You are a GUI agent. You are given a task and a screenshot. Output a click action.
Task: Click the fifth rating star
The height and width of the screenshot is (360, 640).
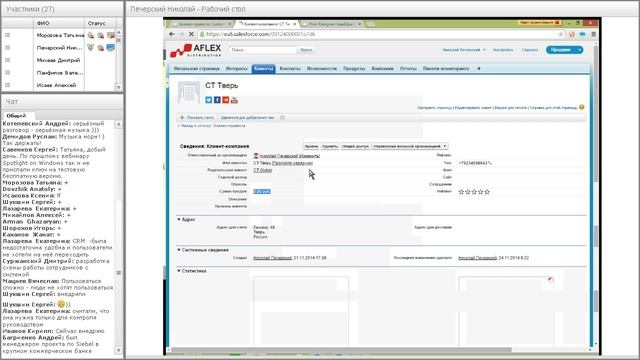(487, 192)
